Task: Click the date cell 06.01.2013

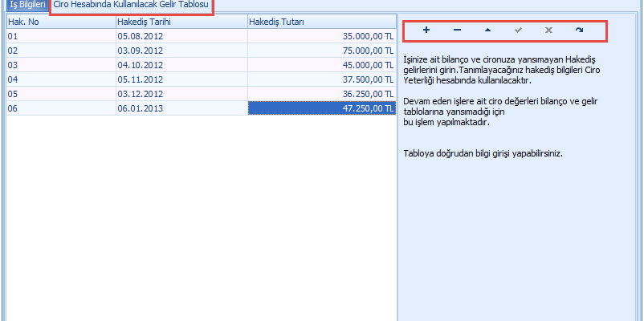Action: (181, 108)
